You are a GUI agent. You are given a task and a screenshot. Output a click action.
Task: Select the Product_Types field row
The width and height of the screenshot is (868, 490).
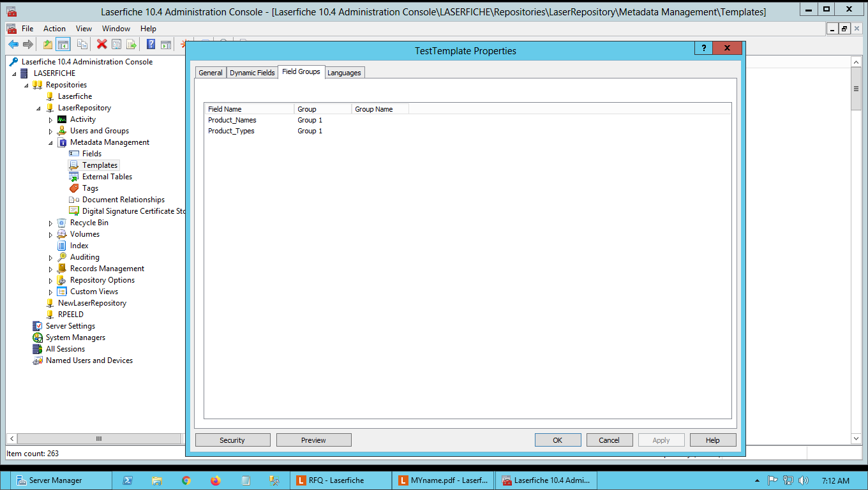point(467,131)
